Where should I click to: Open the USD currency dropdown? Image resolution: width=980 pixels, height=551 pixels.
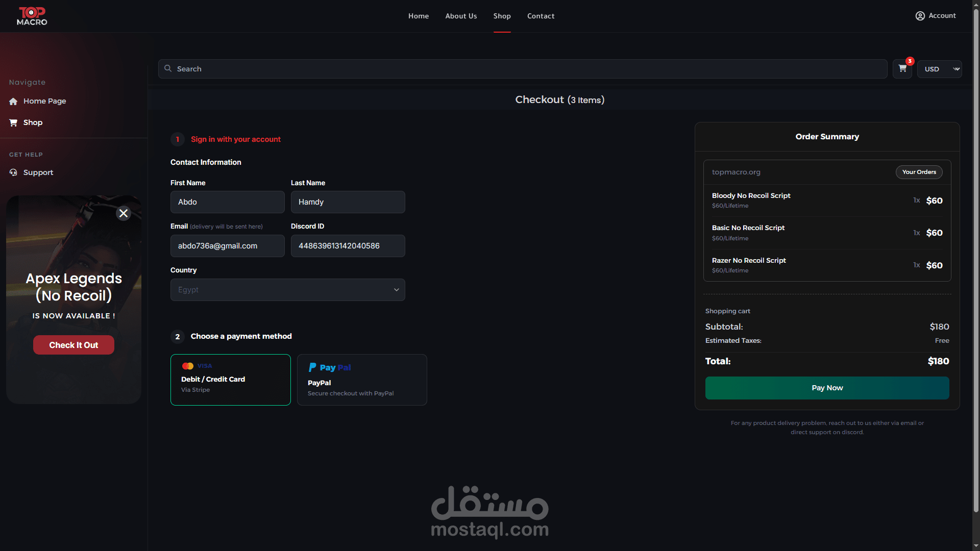(940, 69)
